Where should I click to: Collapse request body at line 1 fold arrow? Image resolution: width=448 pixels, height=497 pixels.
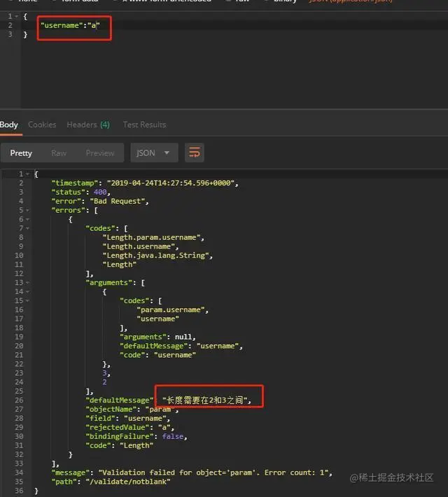[x=16, y=16]
